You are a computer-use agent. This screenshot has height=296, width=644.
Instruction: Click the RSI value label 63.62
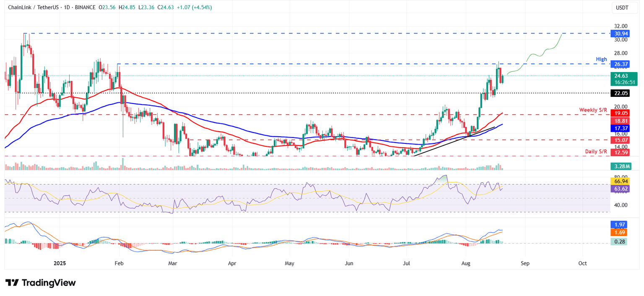(620, 189)
